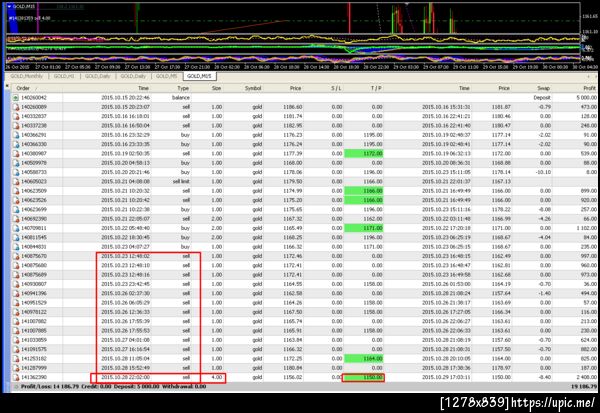
Task: Click the 'sell limit' type cell
Action: (181, 182)
